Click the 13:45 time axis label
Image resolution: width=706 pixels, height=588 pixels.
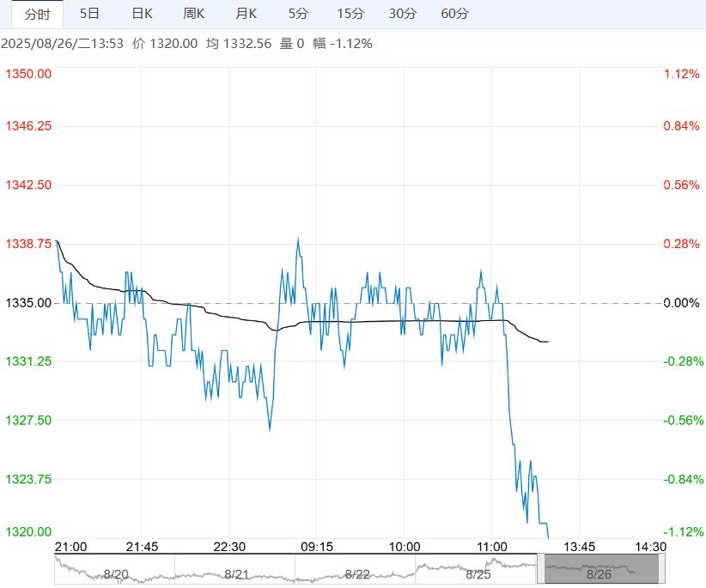pos(579,547)
